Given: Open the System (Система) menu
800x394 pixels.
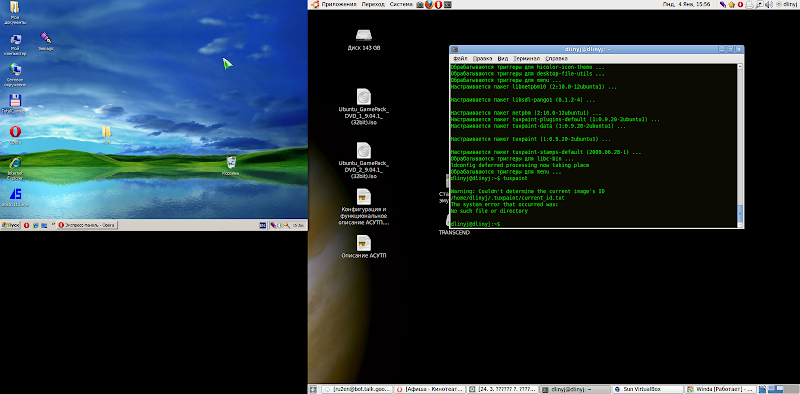Looking at the screenshot, I should tap(401, 5).
